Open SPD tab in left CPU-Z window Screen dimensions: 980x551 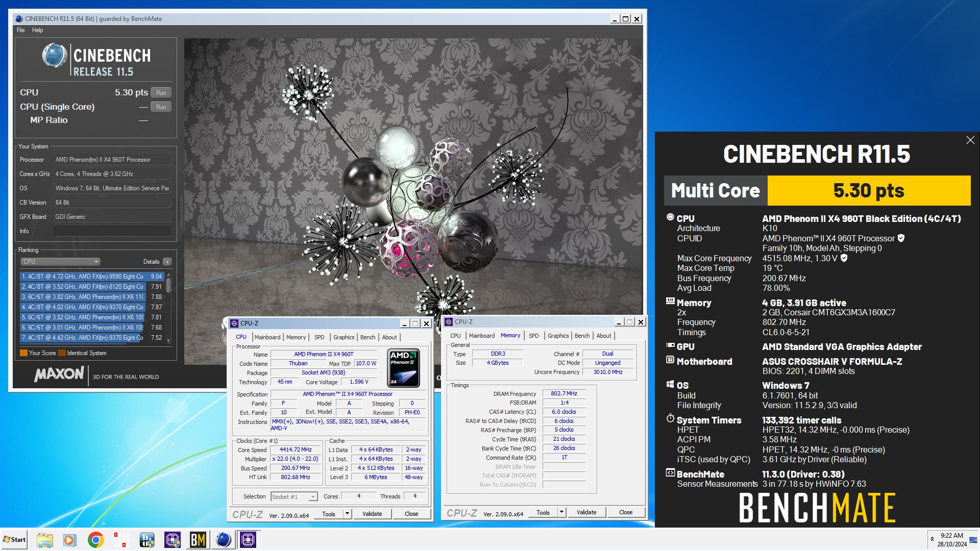[x=320, y=337]
